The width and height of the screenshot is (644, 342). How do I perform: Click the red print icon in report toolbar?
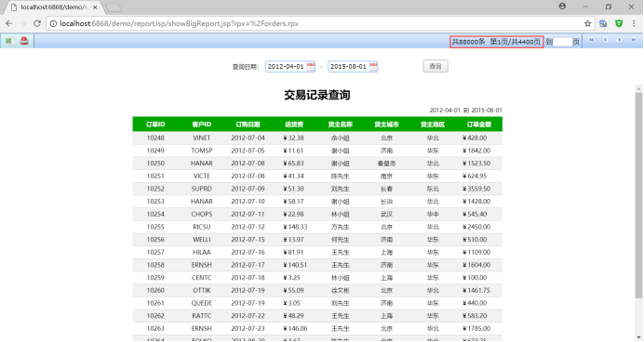click(24, 41)
